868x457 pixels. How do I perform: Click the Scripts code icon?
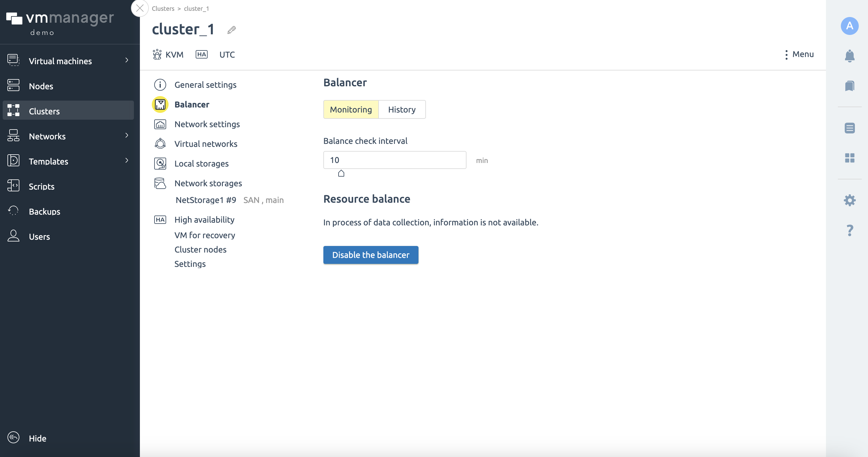(x=13, y=185)
